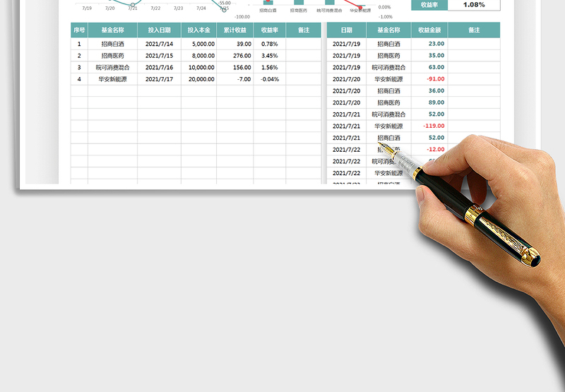
Task: Click the 20,000.00 principal cell
Action: [201, 79]
